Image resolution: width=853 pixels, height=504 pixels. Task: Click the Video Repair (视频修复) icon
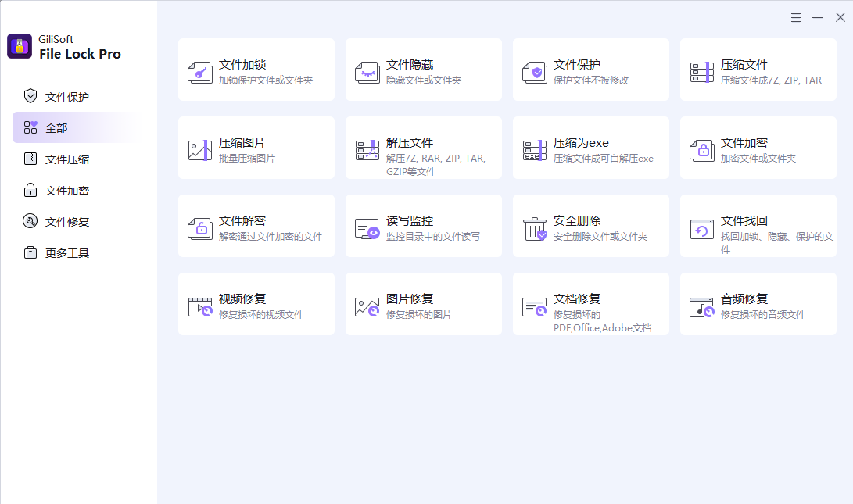(200, 306)
